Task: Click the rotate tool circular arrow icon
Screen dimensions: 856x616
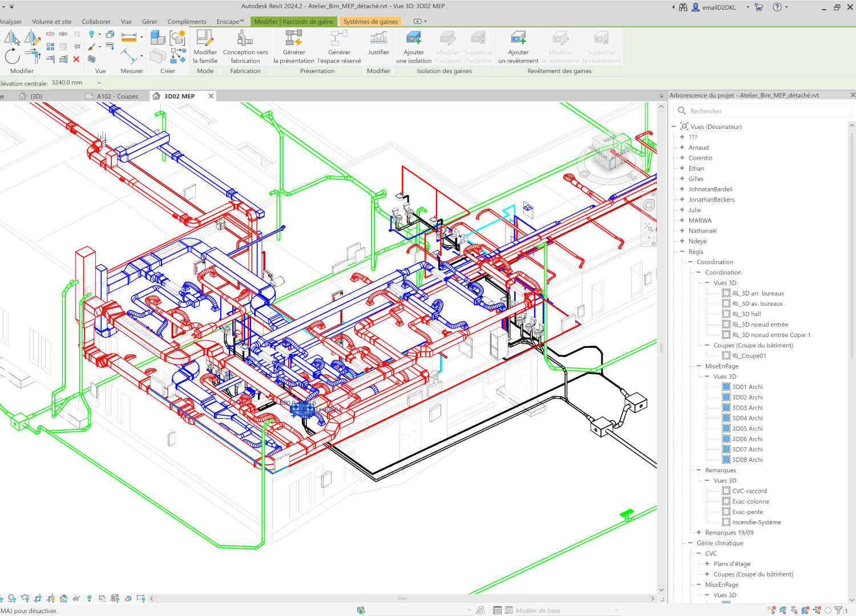Action: click(x=12, y=56)
